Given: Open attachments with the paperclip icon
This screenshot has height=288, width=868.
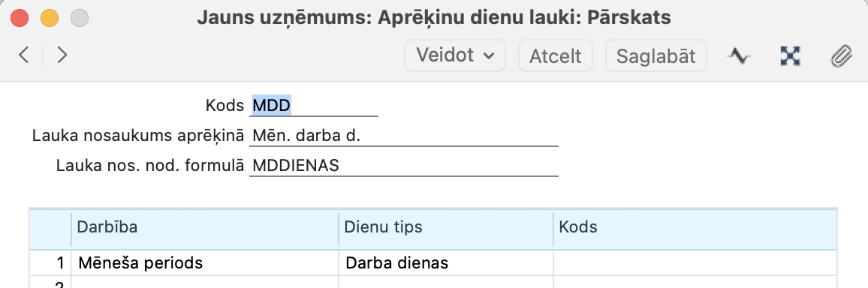Looking at the screenshot, I should point(841,55).
